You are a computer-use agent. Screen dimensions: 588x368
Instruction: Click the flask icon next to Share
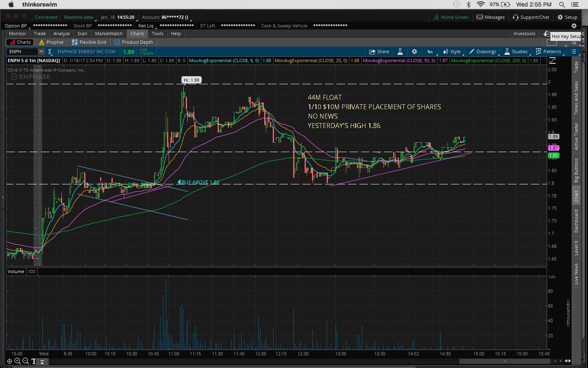coord(400,52)
